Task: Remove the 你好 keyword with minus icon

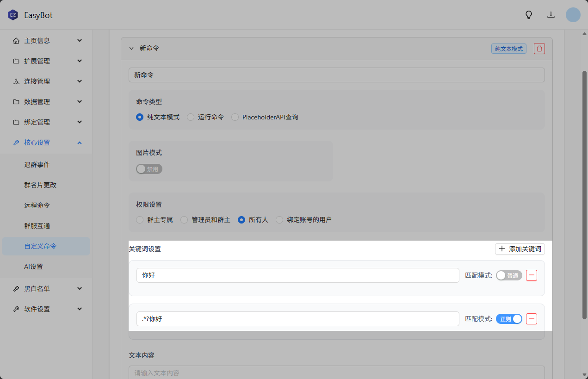Action: point(532,275)
